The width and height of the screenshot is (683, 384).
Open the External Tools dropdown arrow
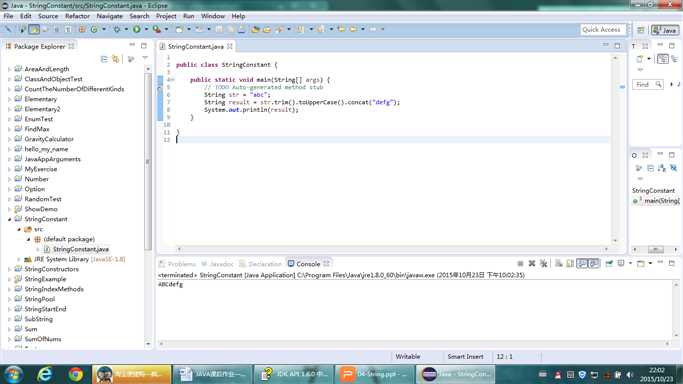point(166,29)
